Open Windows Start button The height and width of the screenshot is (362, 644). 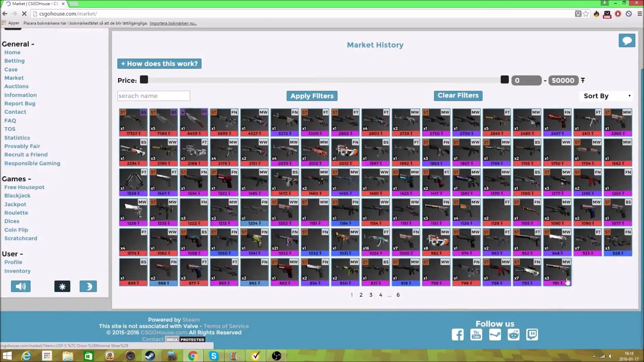(x=7, y=356)
